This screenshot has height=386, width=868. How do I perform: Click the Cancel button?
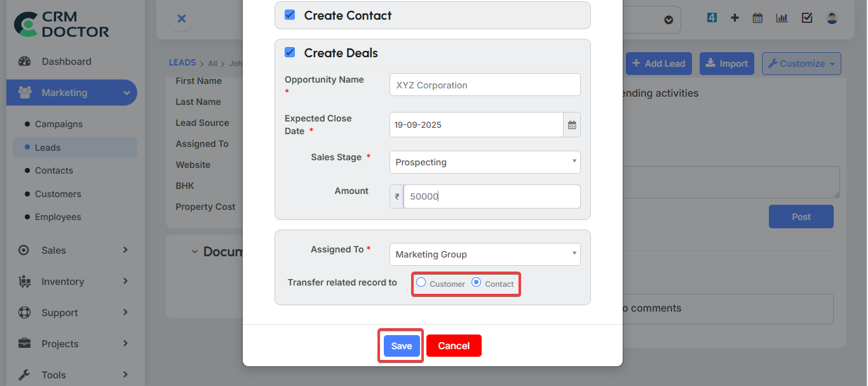[453, 345]
